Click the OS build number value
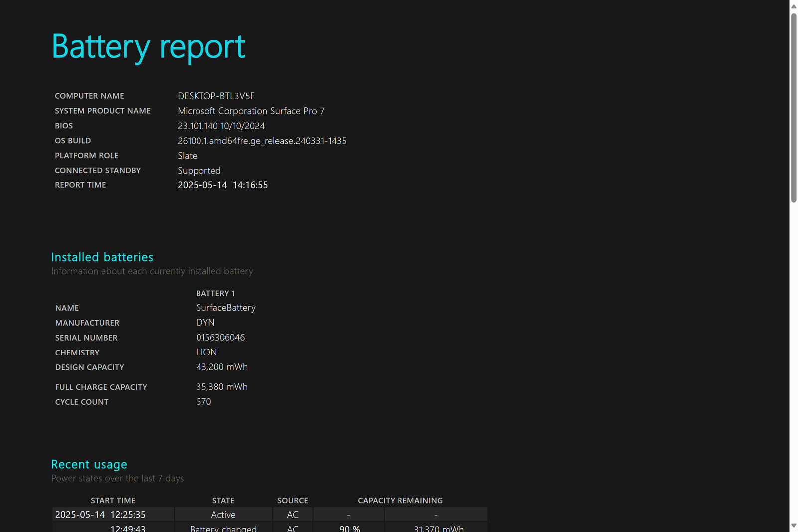The height and width of the screenshot is (532, 798). click(262, 141)
